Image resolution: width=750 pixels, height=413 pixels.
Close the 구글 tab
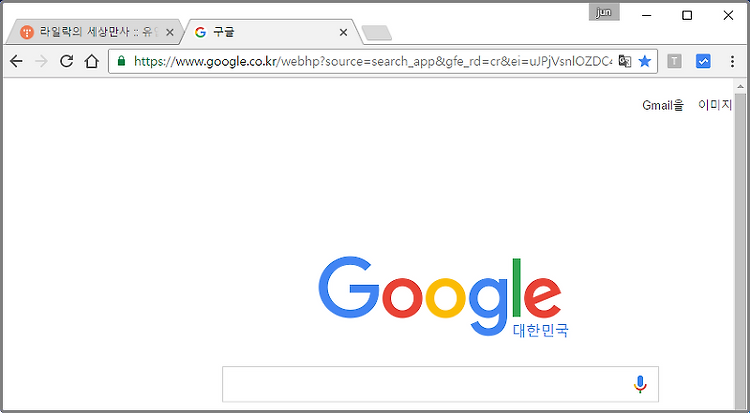click(343, 33)
